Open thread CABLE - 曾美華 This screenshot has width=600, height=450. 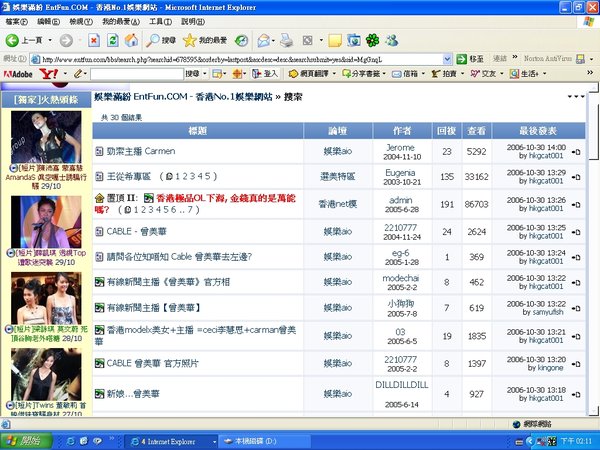(x=136, y=232)
